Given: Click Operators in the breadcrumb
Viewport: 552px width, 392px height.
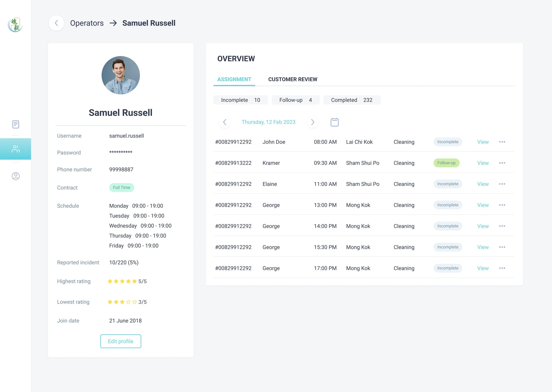Looking at the screenshot, I should point(87,23).
